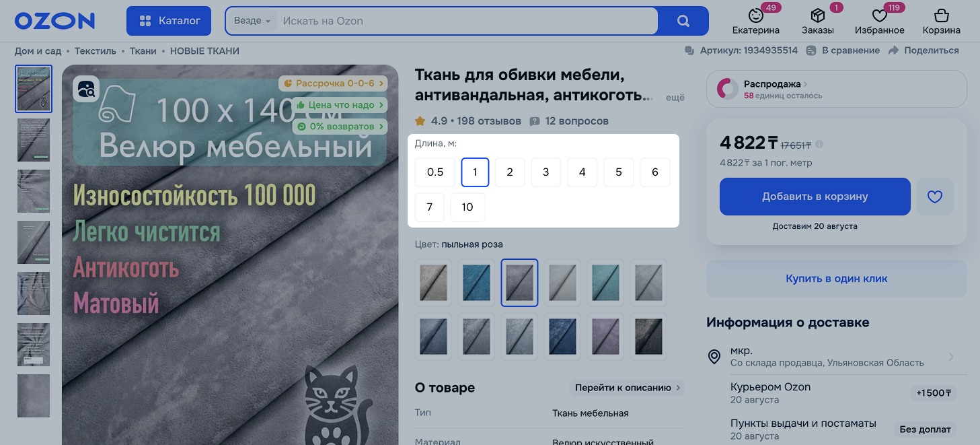980x445 pixels.
Task: Choose the teal turquoise fabric color swatch
Action: click(605, 283)
